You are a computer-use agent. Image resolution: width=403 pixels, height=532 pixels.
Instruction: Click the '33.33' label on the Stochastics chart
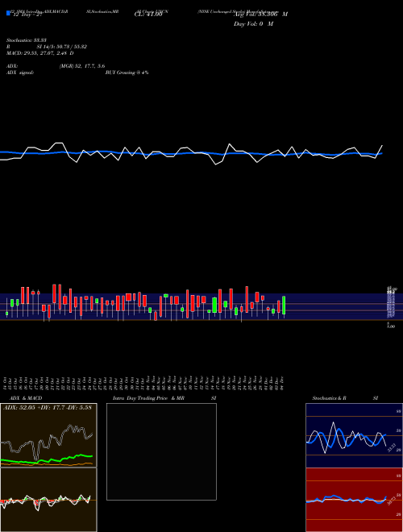tap(391, 448)
